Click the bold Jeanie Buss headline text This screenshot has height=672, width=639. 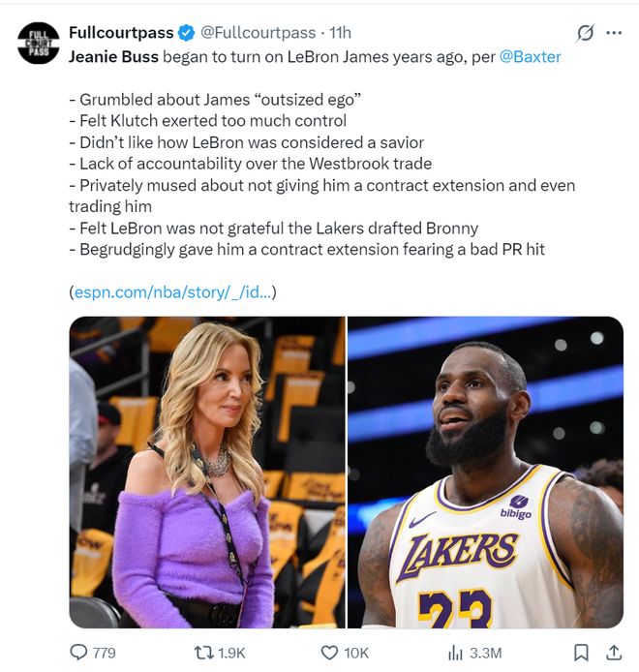point(112,56)
